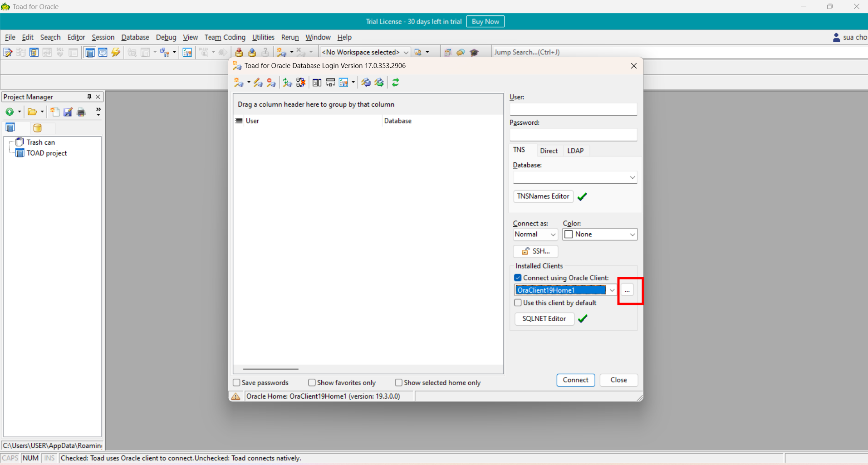Open the grid options dropdown arrow
The image size is (868, 465).
[x=353, y=82]
